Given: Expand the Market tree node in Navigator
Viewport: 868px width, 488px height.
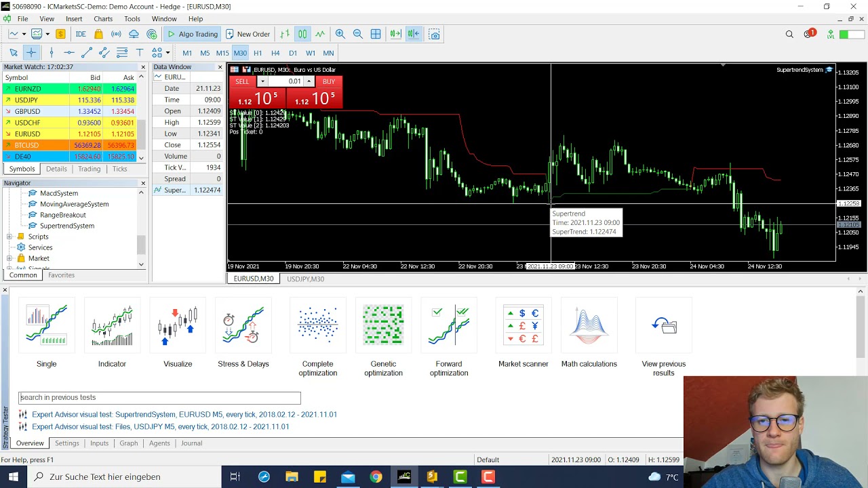Looking at the screenshot, I should (9, 258).
